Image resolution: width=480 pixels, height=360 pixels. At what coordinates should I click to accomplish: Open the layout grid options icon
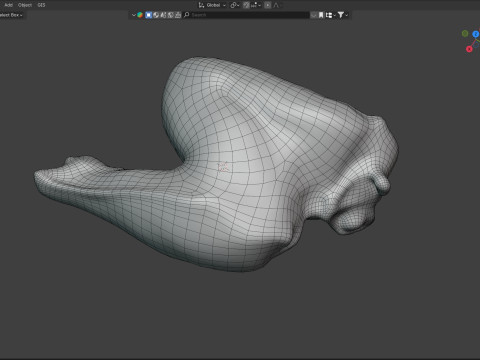(x=330, y=15)
